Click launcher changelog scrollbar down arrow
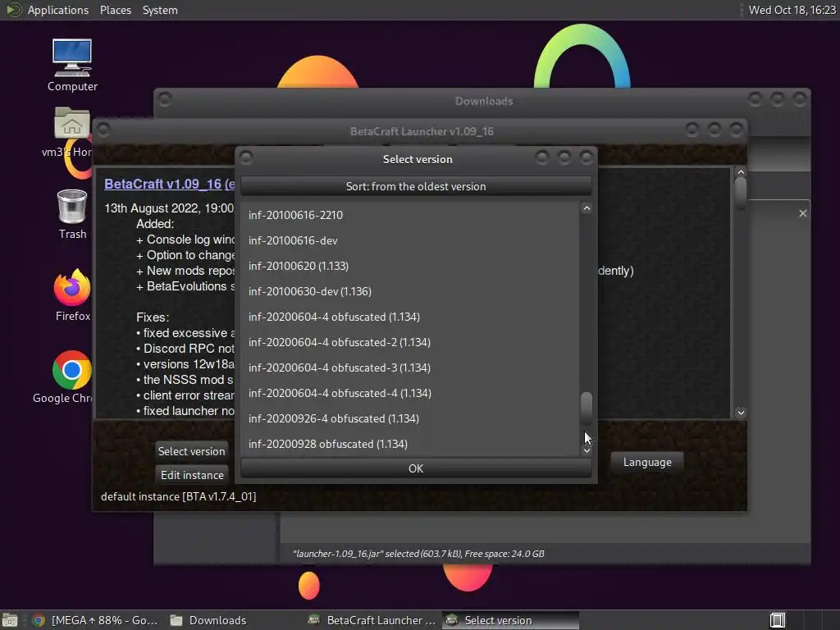This screenshot has width=840, height=630. [x=741, y=413]
